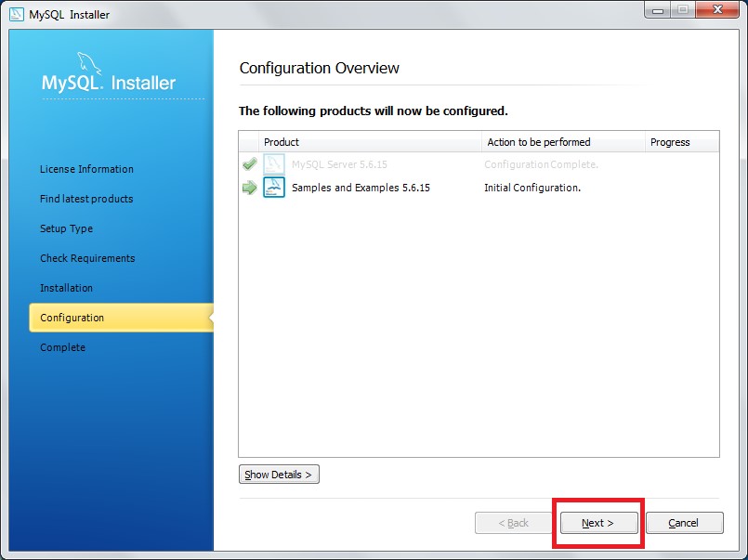748x560 pixels.
Task: Click the green checkmark completed icon
Action: pos(250,164)
